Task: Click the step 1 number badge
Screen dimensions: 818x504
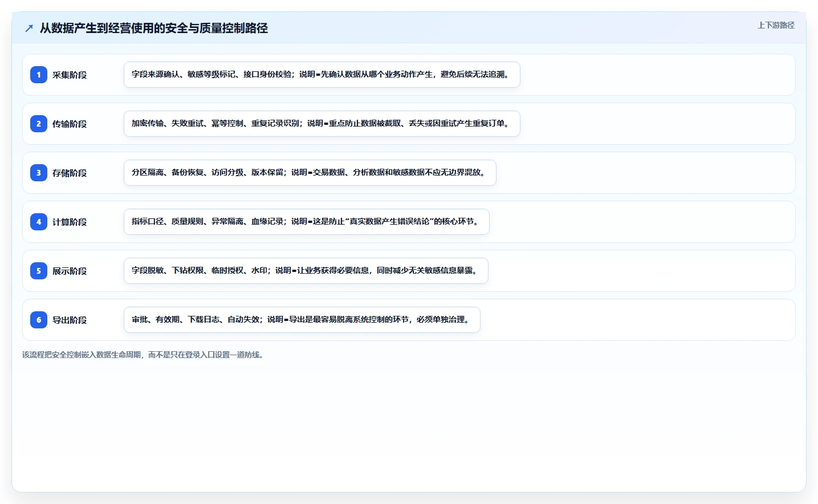Action: pos(39,75)
